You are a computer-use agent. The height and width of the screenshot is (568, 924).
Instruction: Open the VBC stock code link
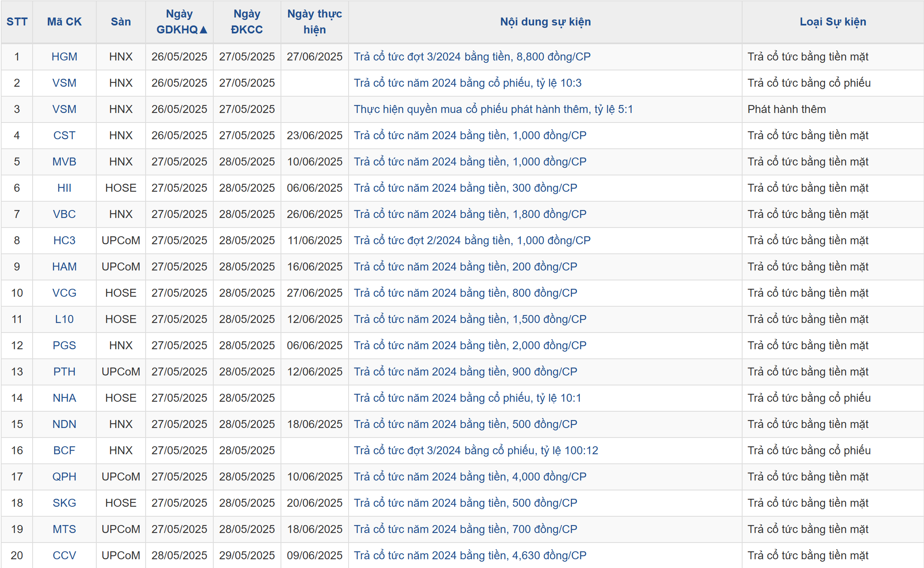coord(64,214)
